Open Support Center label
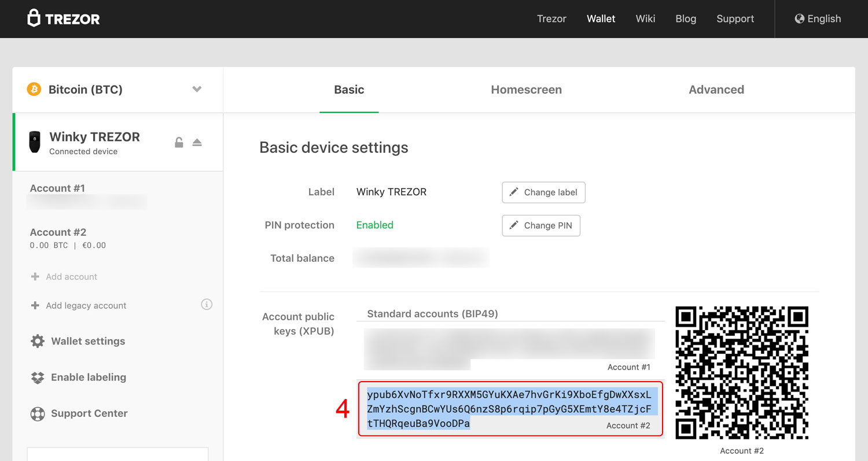The image size is (868, 461). pyautogui.click(x=89, y=414)
